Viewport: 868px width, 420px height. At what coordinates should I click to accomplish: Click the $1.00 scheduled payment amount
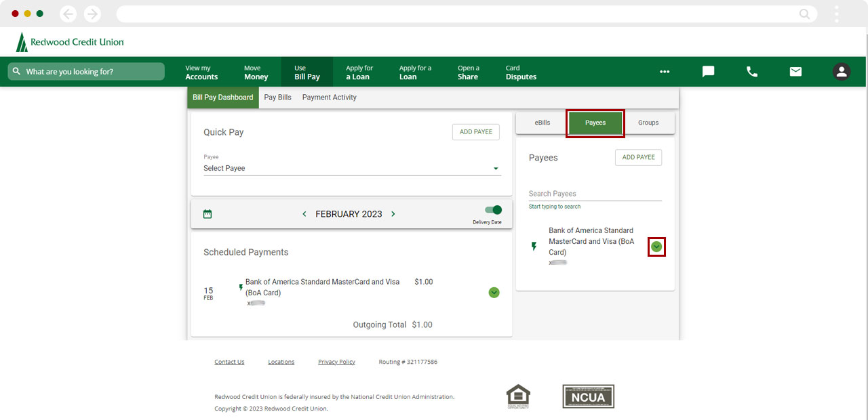click(424, 282)
